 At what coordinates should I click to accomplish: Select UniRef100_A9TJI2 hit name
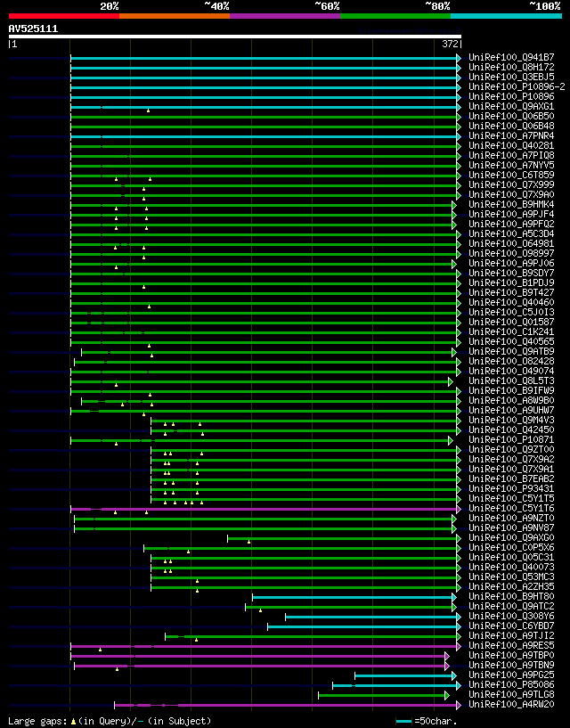pyautogui.click(x=511, y=636)
